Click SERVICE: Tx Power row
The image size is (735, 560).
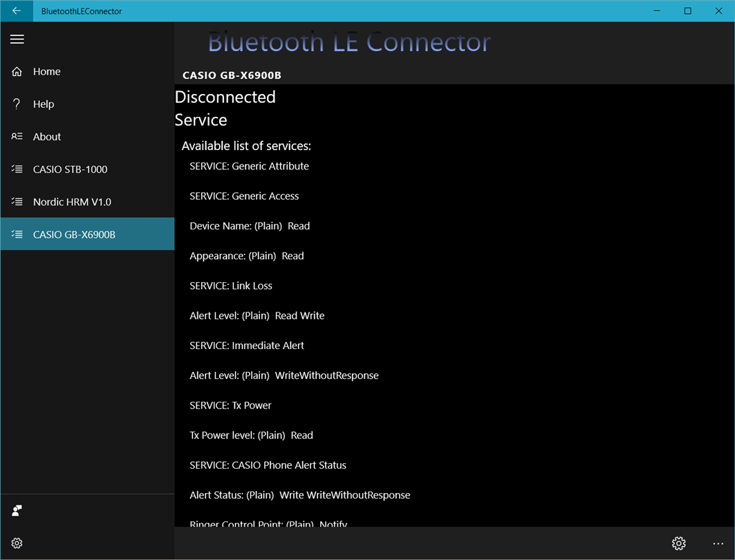point(230,405)
